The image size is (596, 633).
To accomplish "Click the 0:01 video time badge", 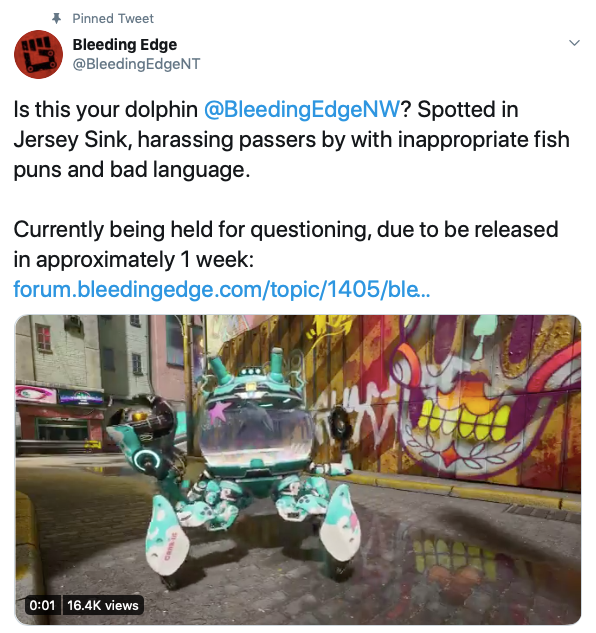I will tap(42, 605).
